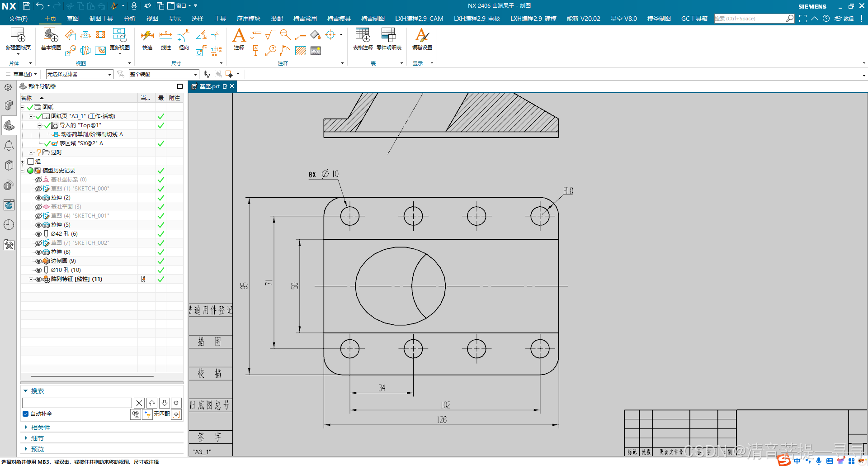Open the web browser globe sidebar icon

pyautogui.click(x=9, y=205)
